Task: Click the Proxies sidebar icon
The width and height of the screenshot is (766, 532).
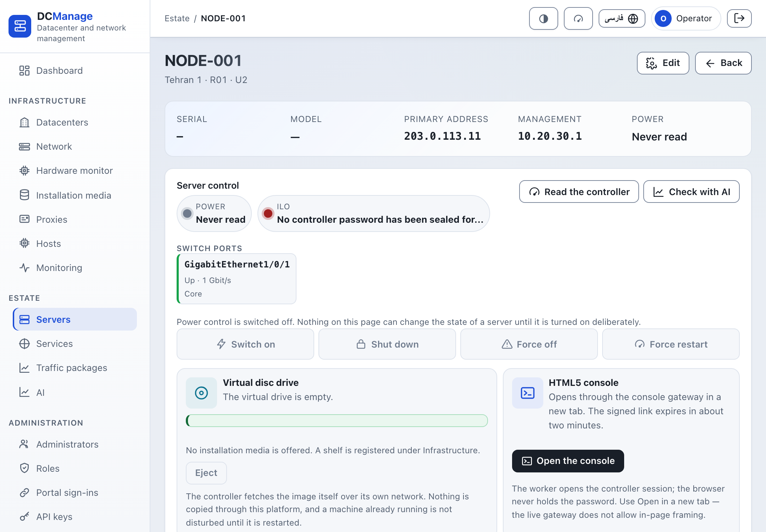Action: pyautogui.click(x=24, y=219)
